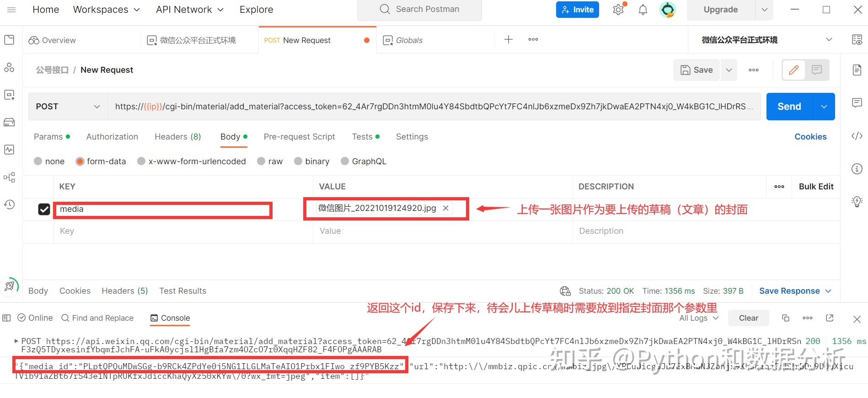Open the Pre-request Script tab
The width and height of the screenshot is (868, 398).
click(300, 137)
